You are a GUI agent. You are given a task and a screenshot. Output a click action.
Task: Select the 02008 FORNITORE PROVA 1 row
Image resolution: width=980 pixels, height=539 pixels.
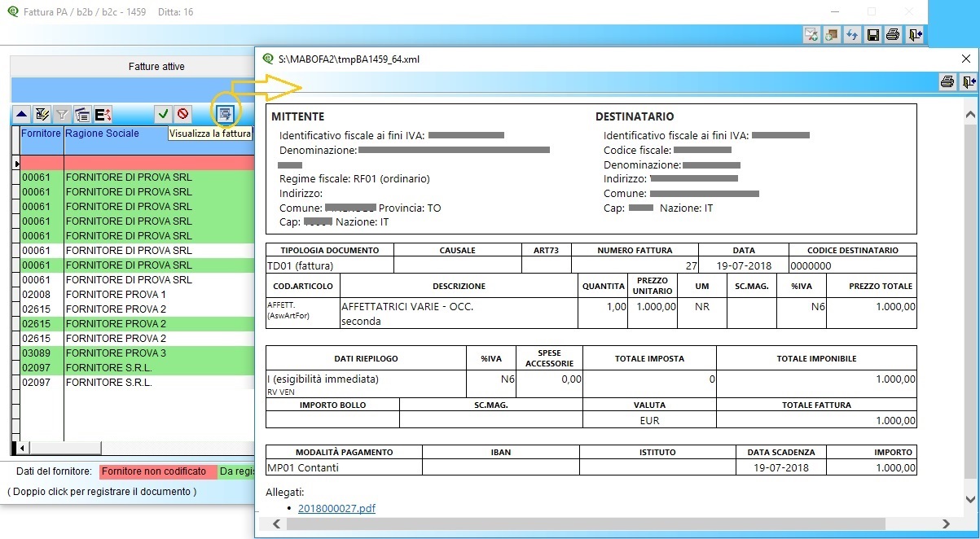coord(137,295)
